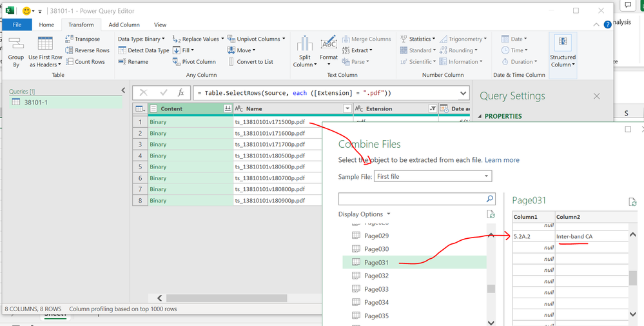
Task: Click the formula bar cancel X
Action: 143,93
